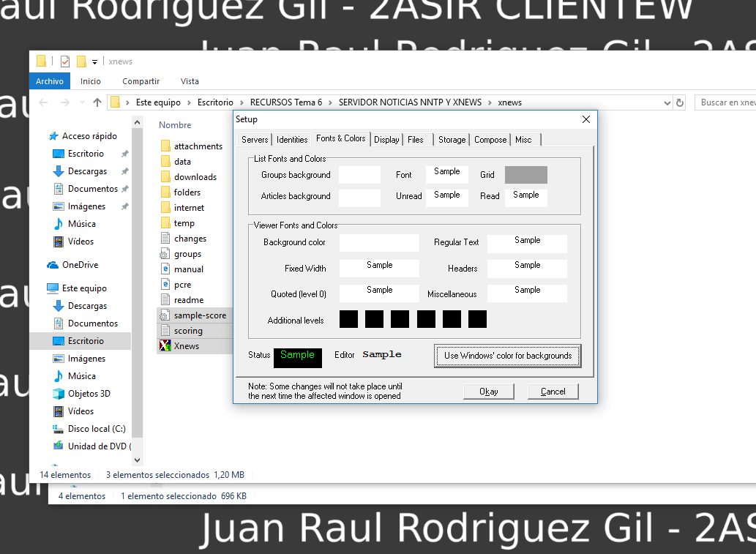Image resolution: width=756 pixels, height=554 pixels.
Task: Select Acceso rápido in the sidebar
Action: coord(89,136)
